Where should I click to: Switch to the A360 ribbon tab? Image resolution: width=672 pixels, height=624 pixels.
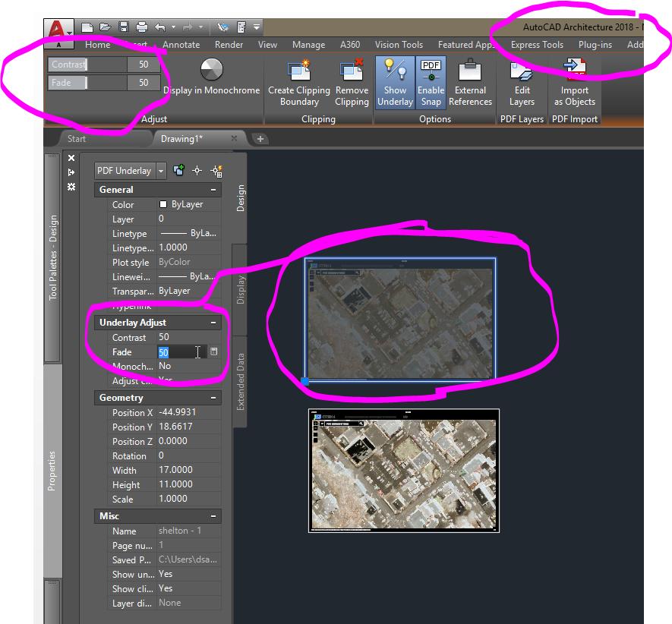click(350, 45)
